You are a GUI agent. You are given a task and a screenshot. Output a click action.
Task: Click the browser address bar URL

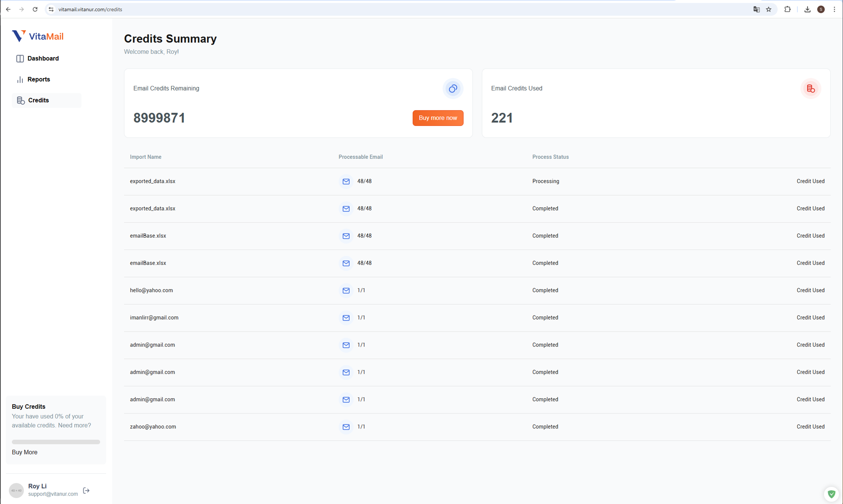[90, 10]
